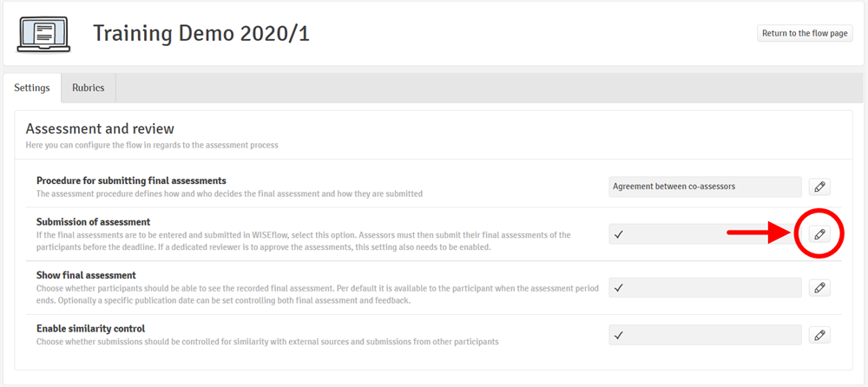This screenshot has width=868, height=387.
Task: Click the pencil icon for Submission of assessment
Action: (819, 234)
